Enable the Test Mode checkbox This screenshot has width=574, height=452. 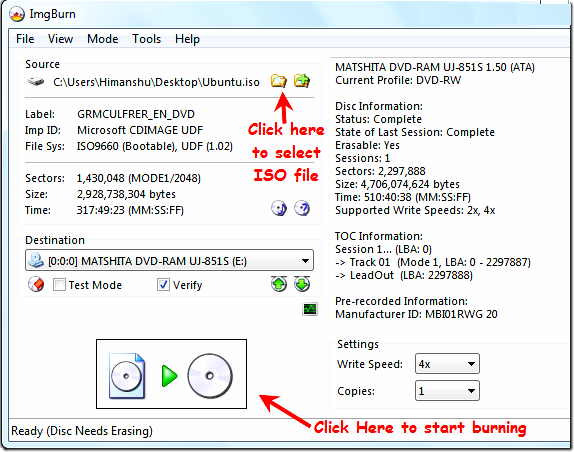click(x=59, y=285)
